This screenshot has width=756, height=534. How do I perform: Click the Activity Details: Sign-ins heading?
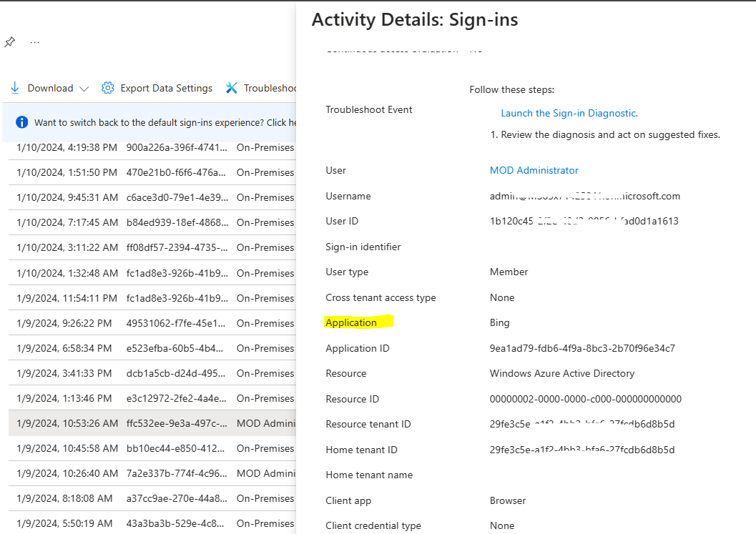415,20
